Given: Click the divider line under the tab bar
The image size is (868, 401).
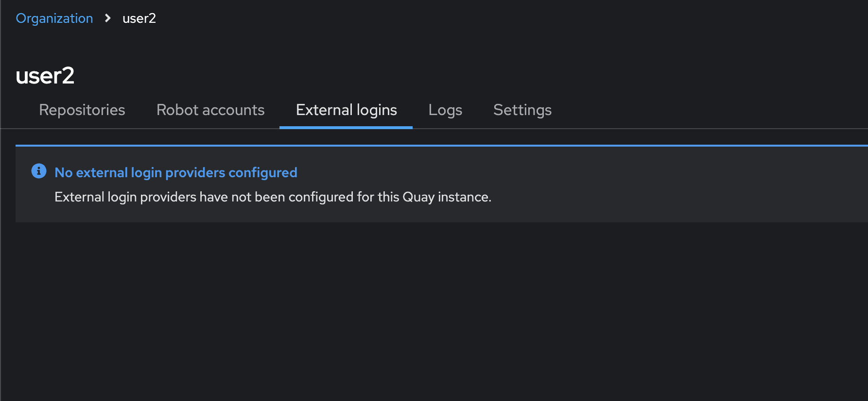Looking at the screenshot, I should (x=632, y=129).
